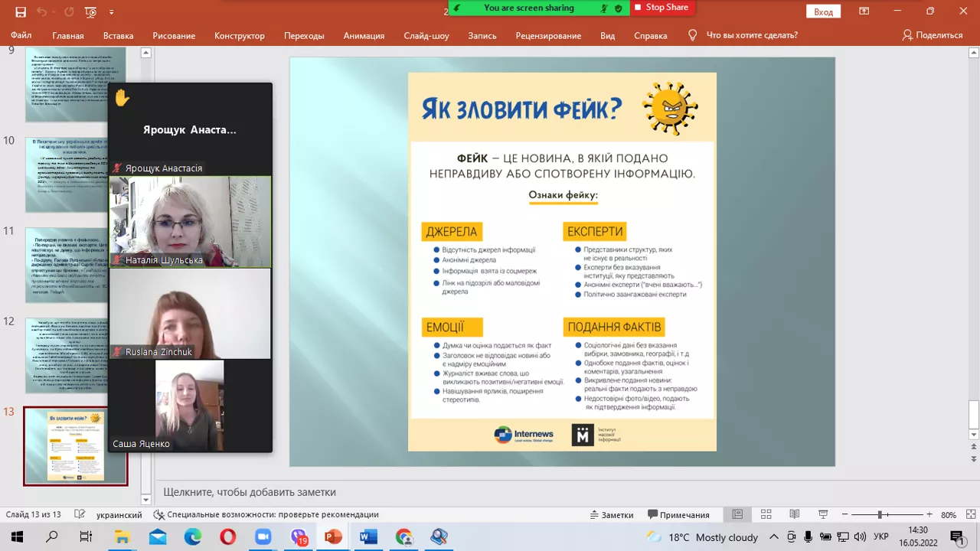Click Undo in the Quick Access Toolbar
This screenshot has width=980, height=551.
pos(42,12)
